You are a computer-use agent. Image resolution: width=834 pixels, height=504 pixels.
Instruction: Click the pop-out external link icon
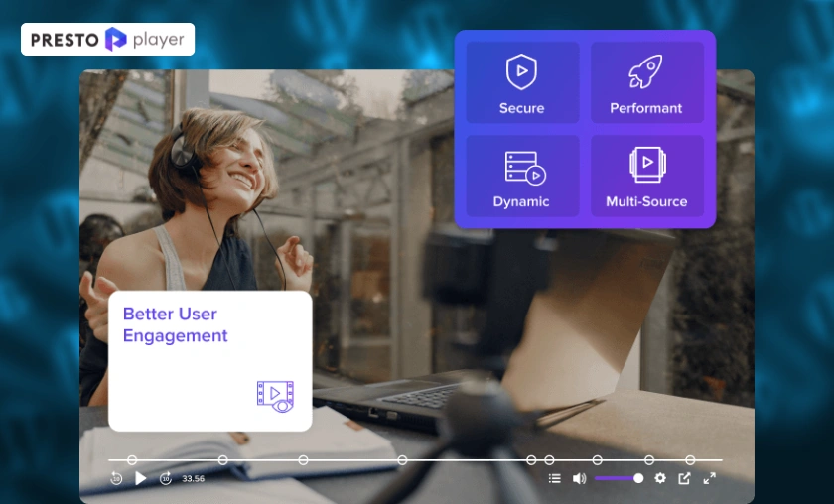(684, 478)
